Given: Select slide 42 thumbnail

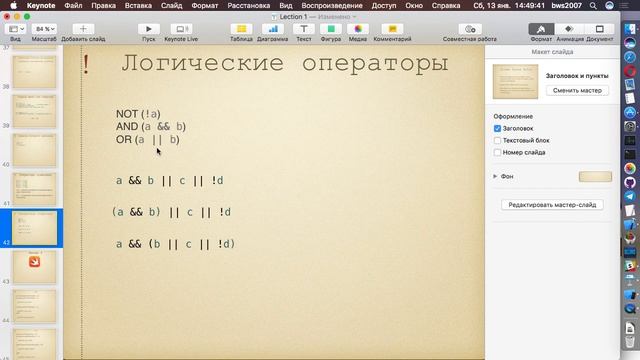Looking at the screenshot, I should click(x=34, y=228).
